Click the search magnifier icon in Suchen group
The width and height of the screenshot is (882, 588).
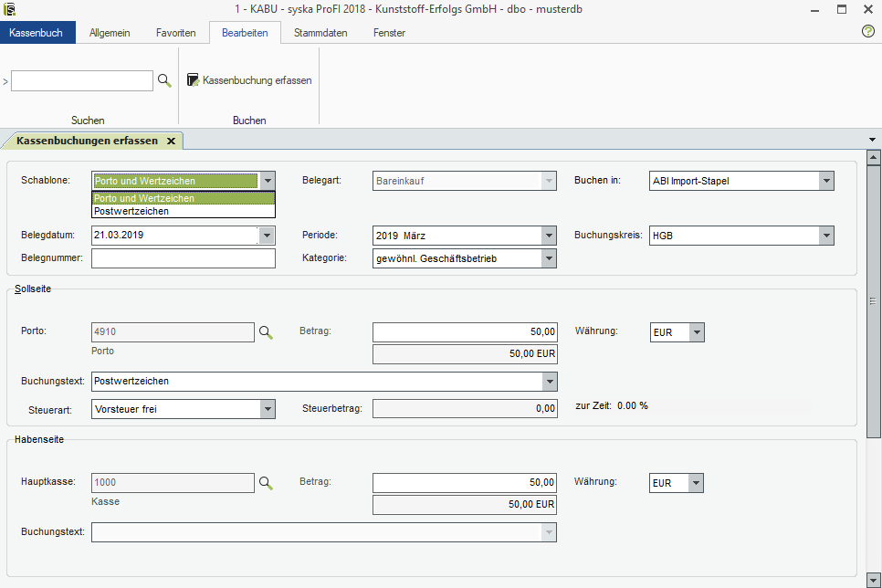click(x=164, y=80)
